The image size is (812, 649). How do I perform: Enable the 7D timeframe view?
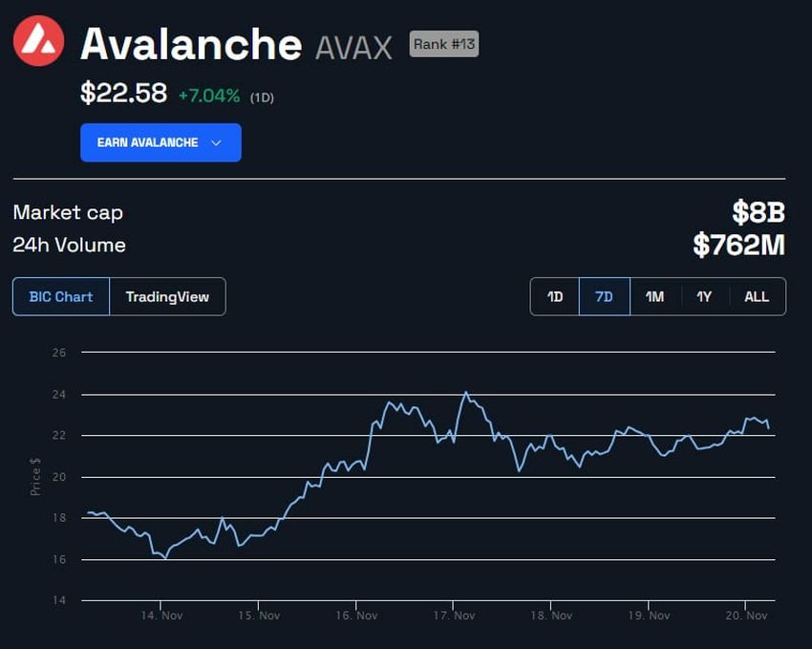point(603,296)
